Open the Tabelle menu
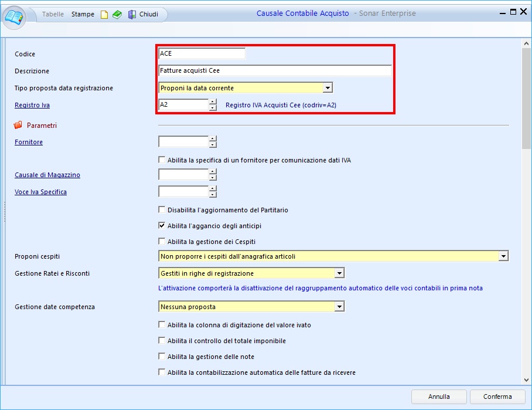 pos(53,14)
